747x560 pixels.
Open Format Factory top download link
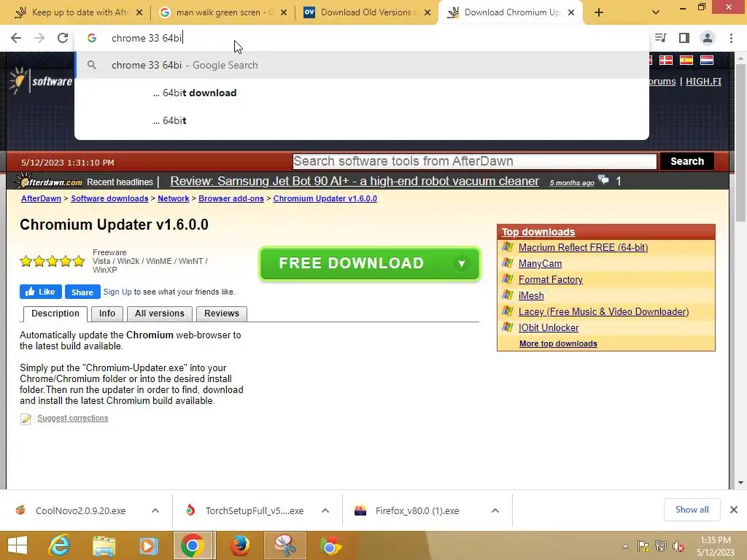point(550,280)
